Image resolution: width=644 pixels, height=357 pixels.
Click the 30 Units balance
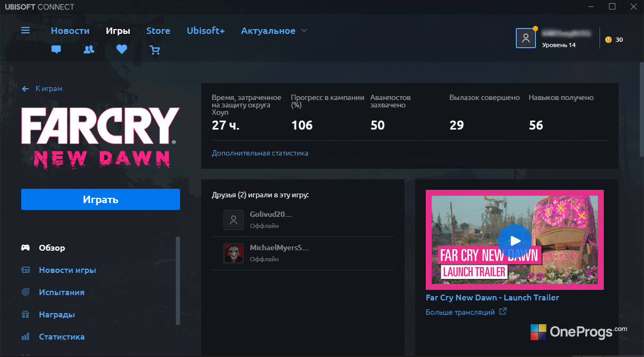point(619,40)
